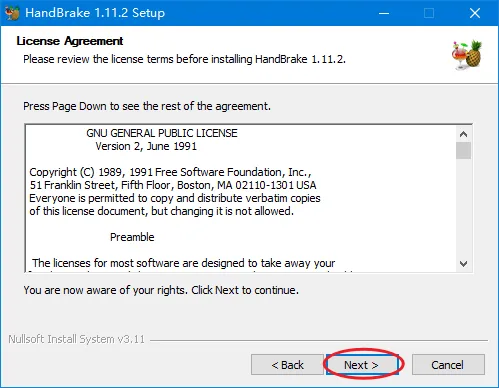Image resolution: width=499 pixels, height=388 pixels.
Task: Click the "Nullsoft Install System v3.11" label
Action: [x=77, y=339]
